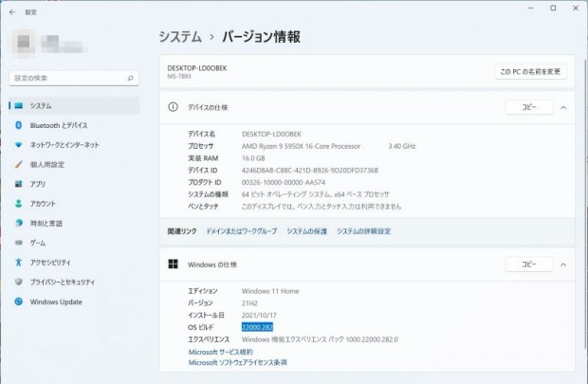Copy Windows の仕様 with コピー button
The width and height of the screenshot is (588, 384).
click(529, 265)
